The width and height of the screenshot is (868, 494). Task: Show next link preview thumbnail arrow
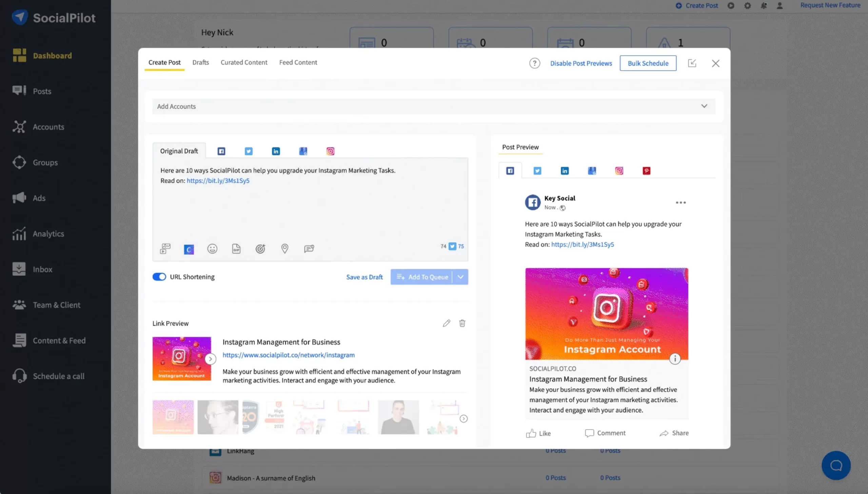(x=211, y=359)
